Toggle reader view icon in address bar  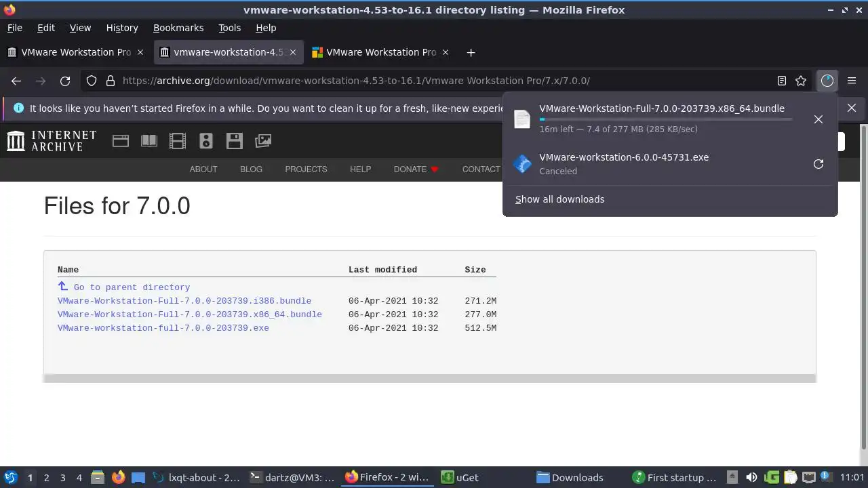tap(782, 81)
